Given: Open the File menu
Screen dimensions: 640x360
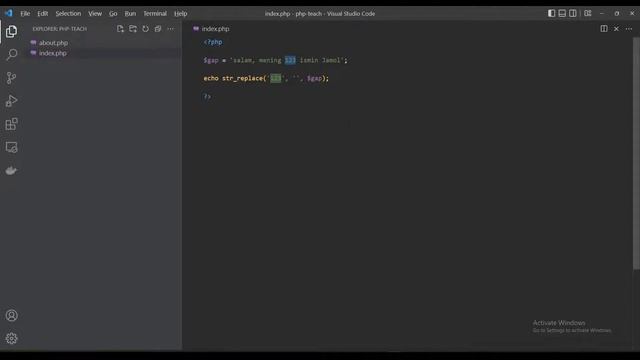Looking at the screenshot, I should tap(25, 13).
